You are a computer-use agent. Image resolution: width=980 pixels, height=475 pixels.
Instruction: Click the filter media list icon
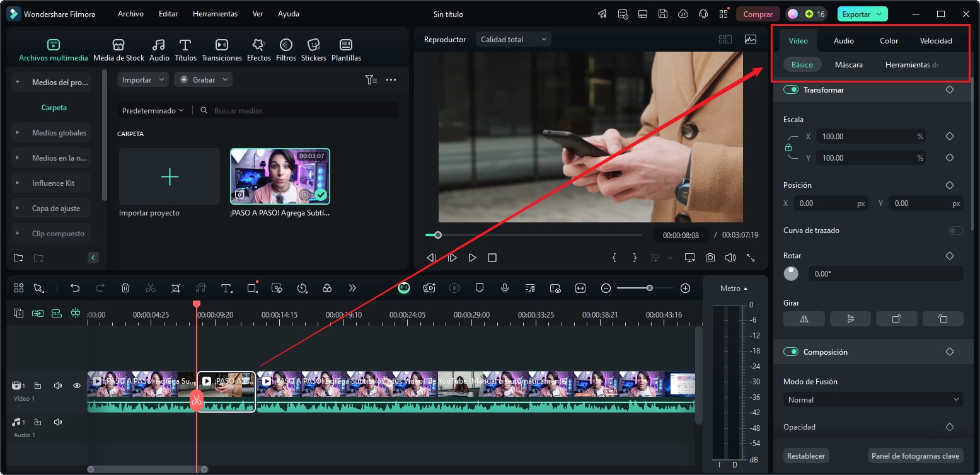[x=371, y=80]
